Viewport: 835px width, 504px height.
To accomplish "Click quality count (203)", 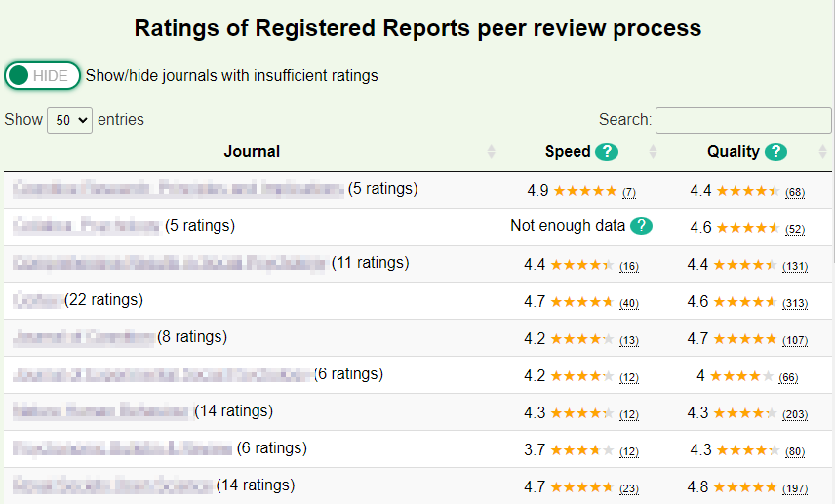I will [x=795, y=414].
